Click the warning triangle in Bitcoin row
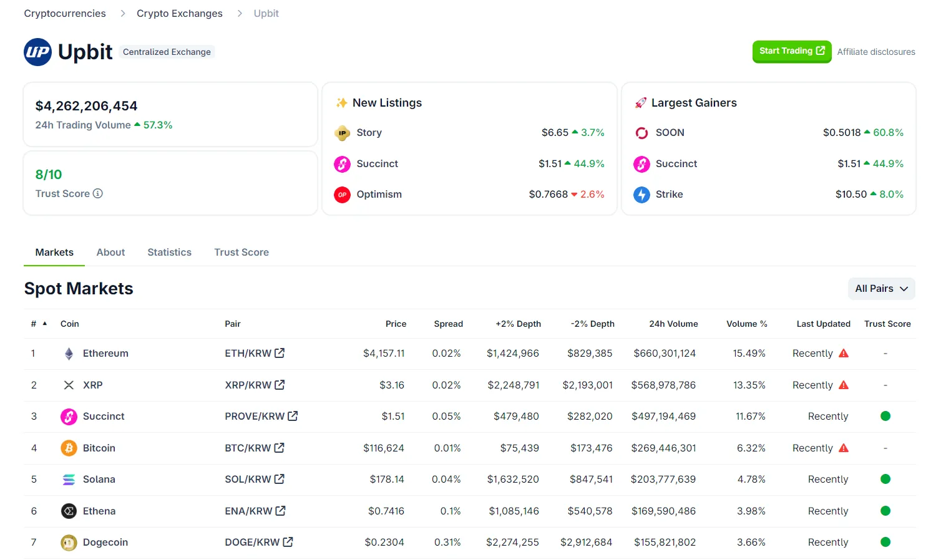The width and height of the screenshot is (941, 560). point(844,448)
